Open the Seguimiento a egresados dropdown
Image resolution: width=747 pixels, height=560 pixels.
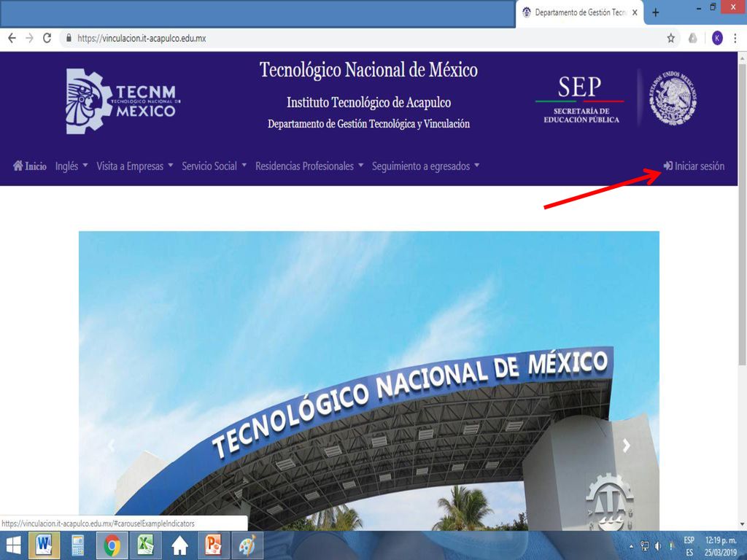425,166
